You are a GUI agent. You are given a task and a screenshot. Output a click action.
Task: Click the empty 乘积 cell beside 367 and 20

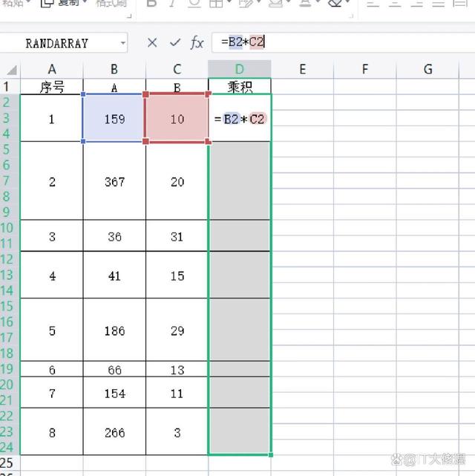point(240,181)
